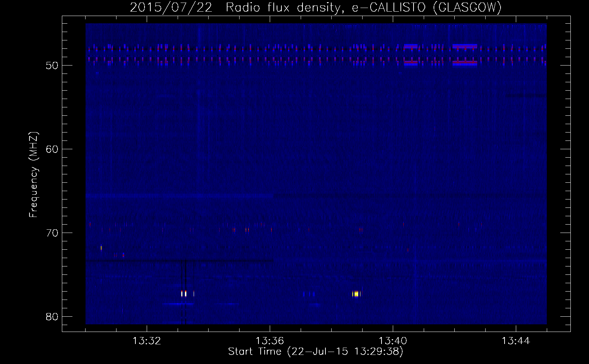Viewport: 589px width, 364px height.
Task: Click the 70 MHz frequency tick label
Action: (52, 233)
